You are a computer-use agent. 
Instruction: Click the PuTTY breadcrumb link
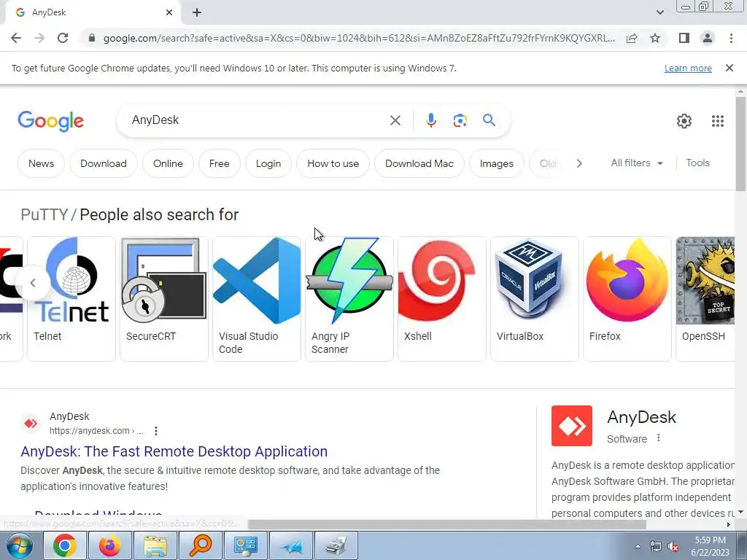44,215
